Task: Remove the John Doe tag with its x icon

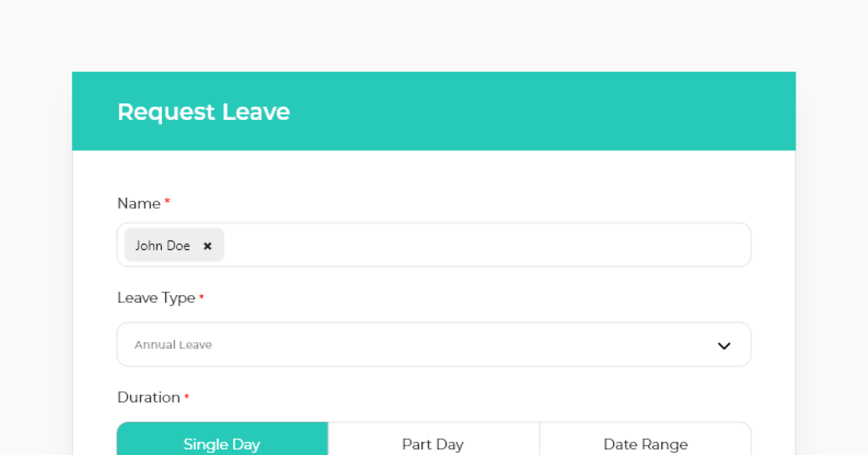Action: (x=208, y=245)
